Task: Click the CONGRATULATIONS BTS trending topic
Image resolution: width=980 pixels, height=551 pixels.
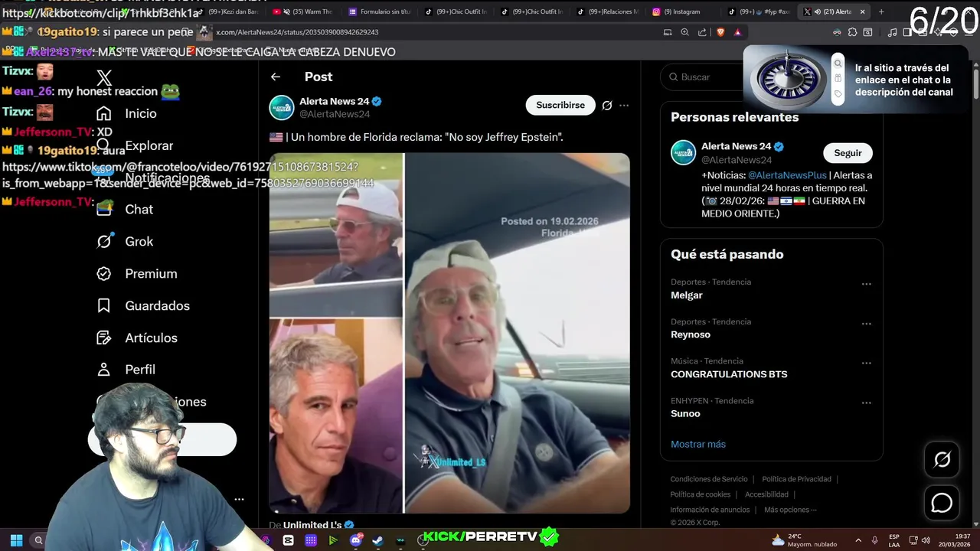Action: click(x=729, y=374)
